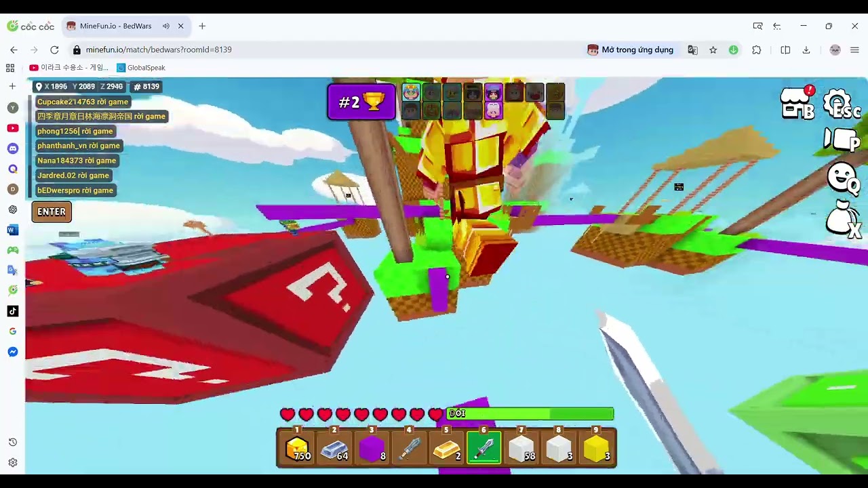Click "Nana184373 rời game" chat message
The height and width of the screenshot is (488, 868).
(77, 161)
